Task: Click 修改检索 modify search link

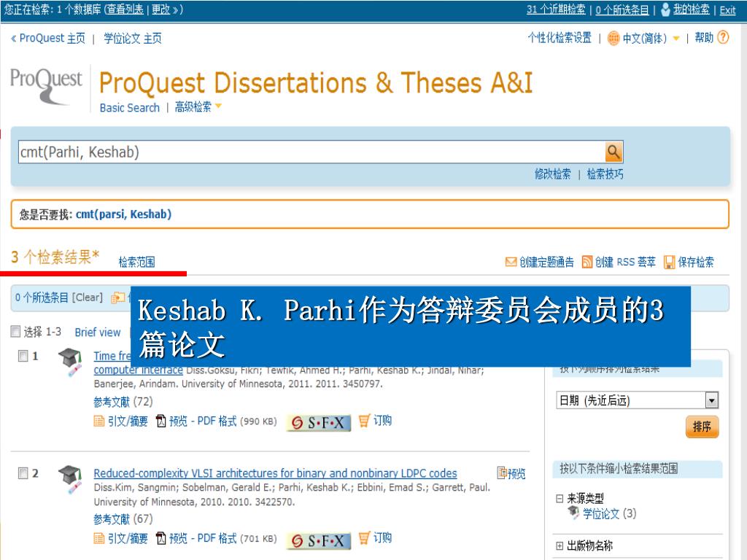Action: pyautogui.click(x=553, y=174)
